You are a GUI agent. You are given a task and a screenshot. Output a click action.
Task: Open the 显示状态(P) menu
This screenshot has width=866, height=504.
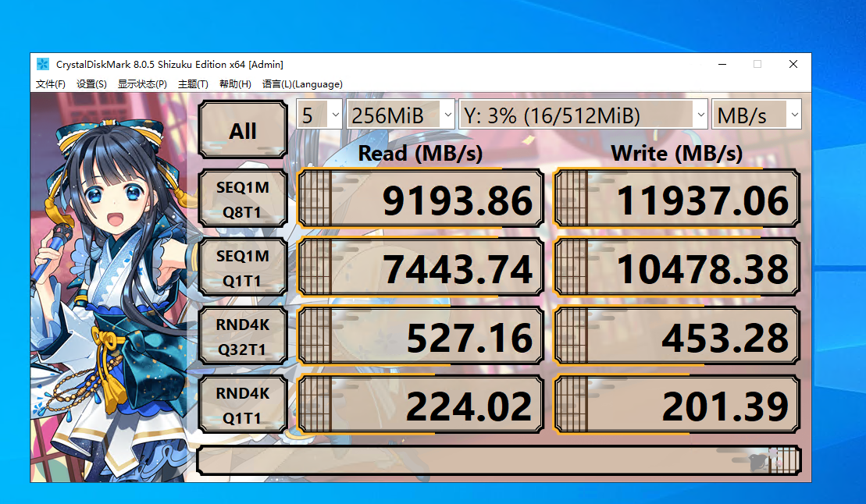pos(142,84)
